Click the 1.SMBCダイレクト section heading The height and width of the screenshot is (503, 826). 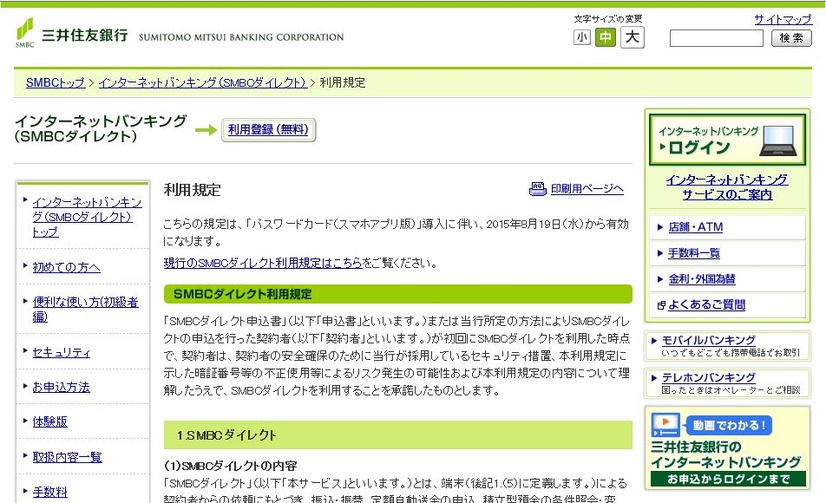[398, 435]
